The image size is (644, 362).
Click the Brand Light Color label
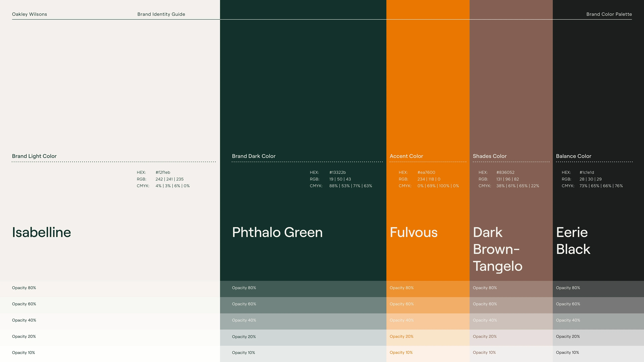(x=34, y=156)
